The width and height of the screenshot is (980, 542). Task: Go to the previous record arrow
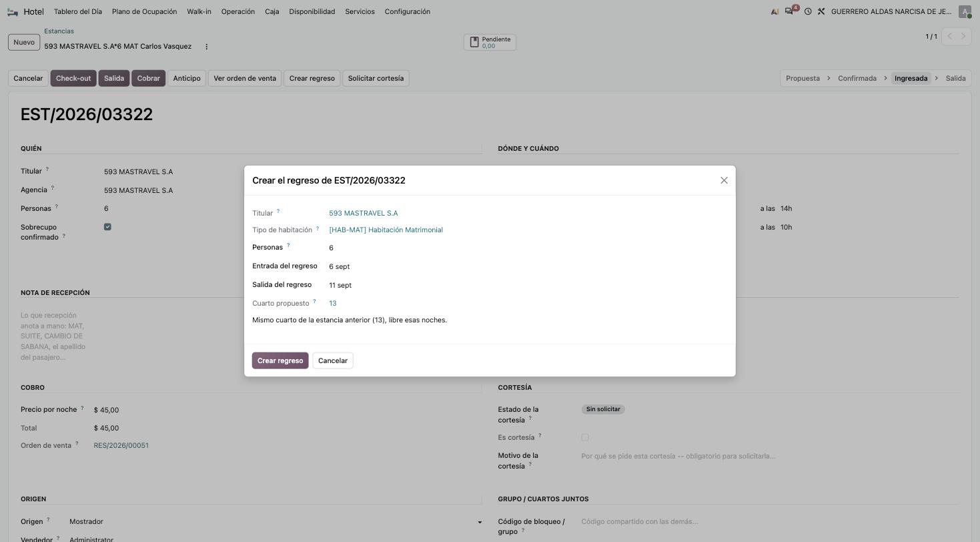tap(949, 36)
